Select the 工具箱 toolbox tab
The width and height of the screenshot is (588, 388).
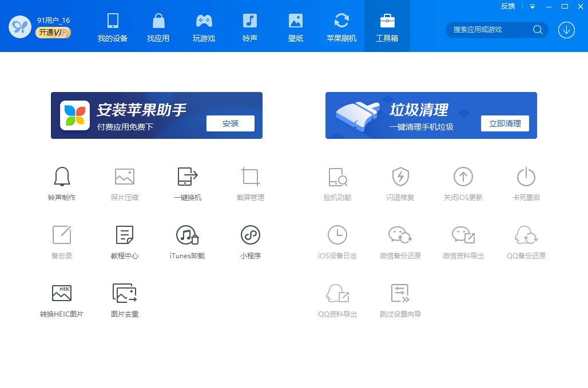387,27
